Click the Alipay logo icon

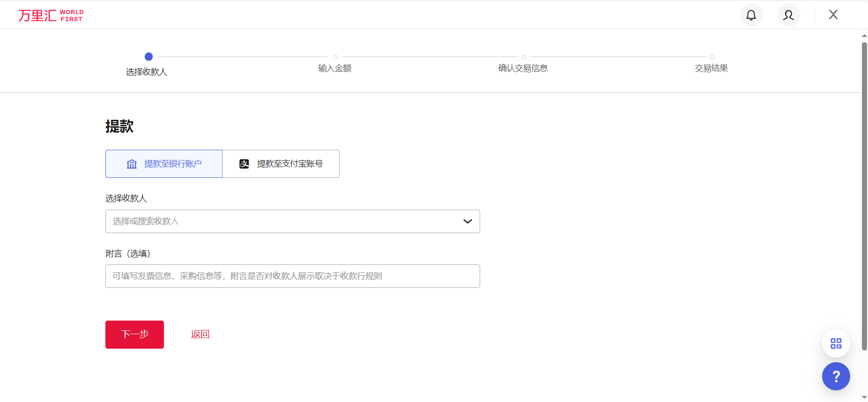click(x=244, y=164)
